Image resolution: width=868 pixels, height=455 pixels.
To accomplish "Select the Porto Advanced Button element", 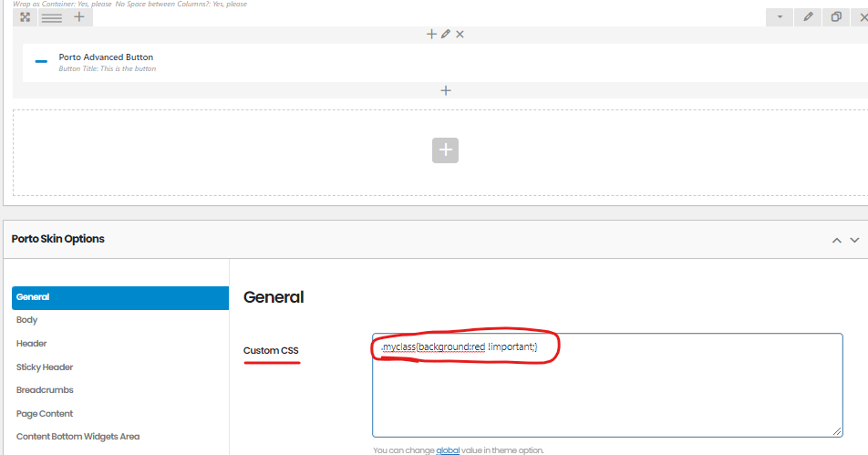I will (x=445, y=63).
